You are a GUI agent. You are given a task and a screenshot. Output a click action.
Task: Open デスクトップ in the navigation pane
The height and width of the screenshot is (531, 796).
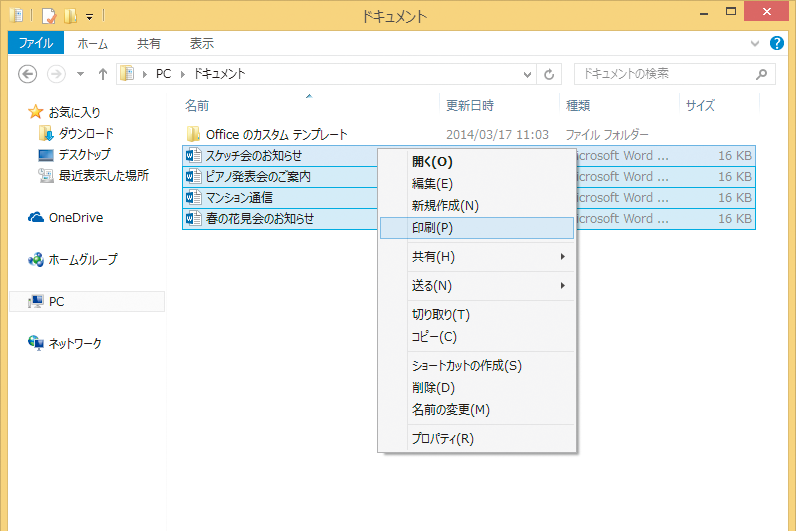click(84, 154)
